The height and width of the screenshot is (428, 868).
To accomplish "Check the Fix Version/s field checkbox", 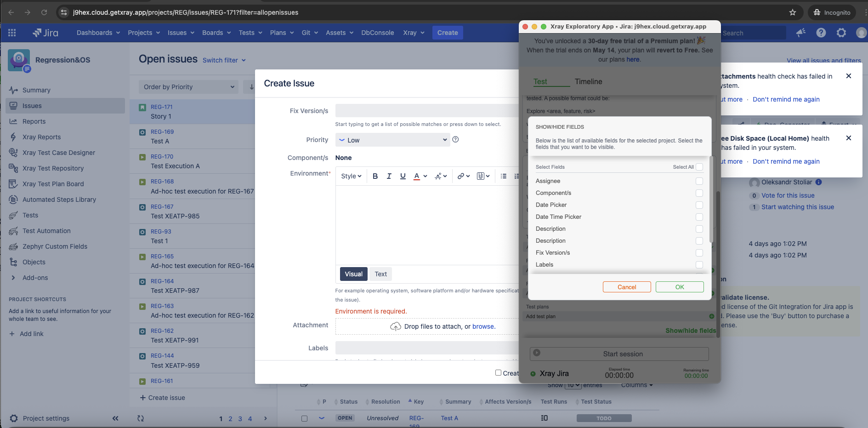I will click(x=699, y=253).
